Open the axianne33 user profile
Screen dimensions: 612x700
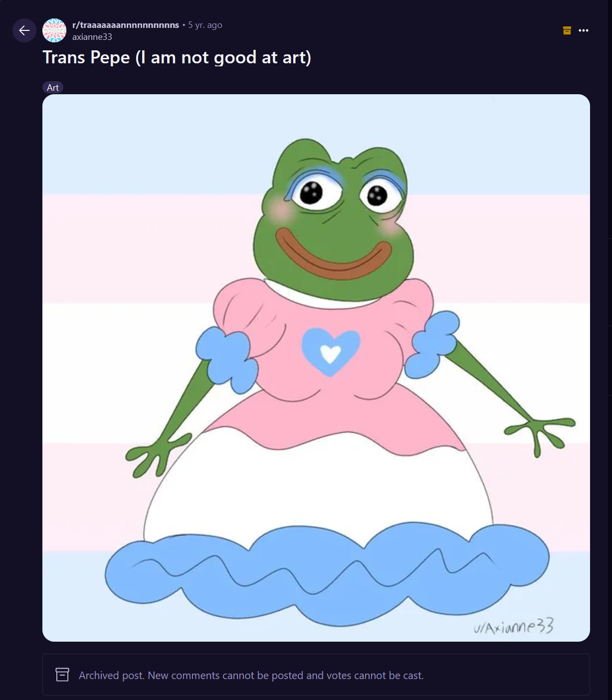tap(92, 37)
